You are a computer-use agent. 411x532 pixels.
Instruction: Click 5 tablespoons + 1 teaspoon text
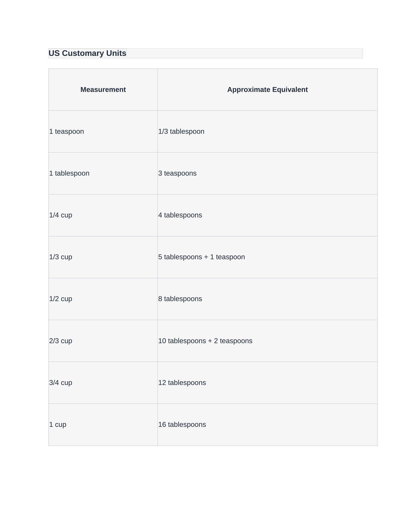click(201, 257)
